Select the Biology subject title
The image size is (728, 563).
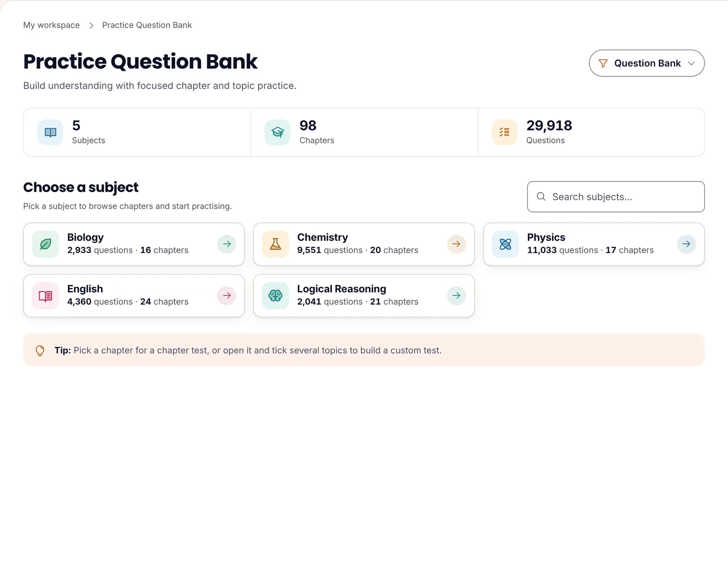[86, 237]
